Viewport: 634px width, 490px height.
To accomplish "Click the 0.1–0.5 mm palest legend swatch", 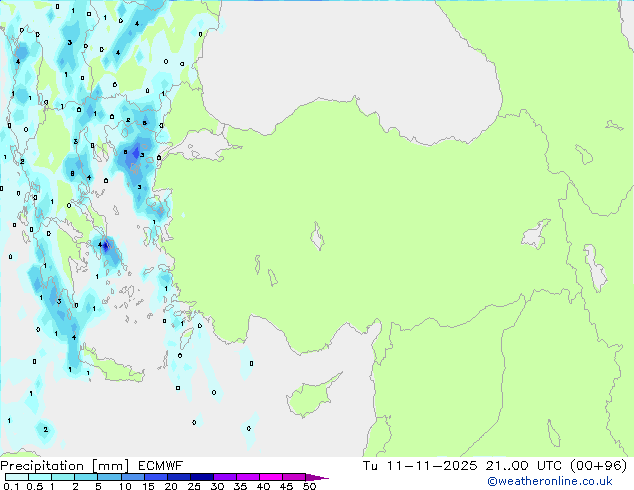I will (x=17, y=477).
